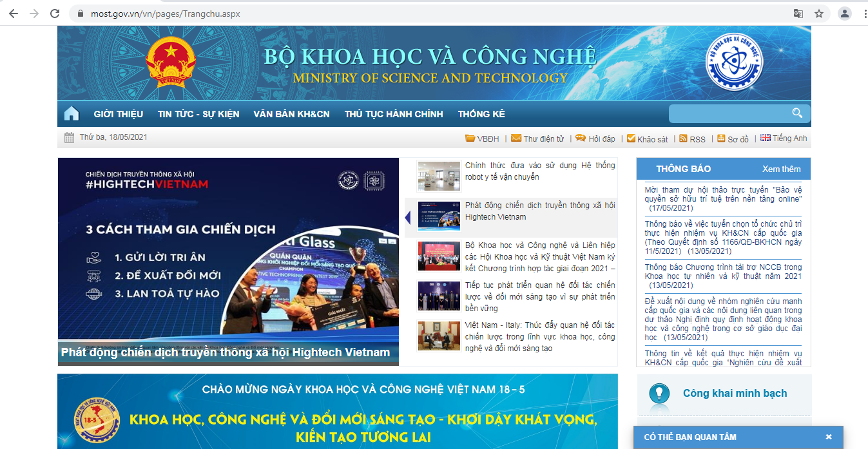868x449 pixels.
Task: Open the notice 'Thông tin về kết quả thực hiện nhiệm vụ KH&CN'
Action: pyautogui.click(x=723, y=358)
